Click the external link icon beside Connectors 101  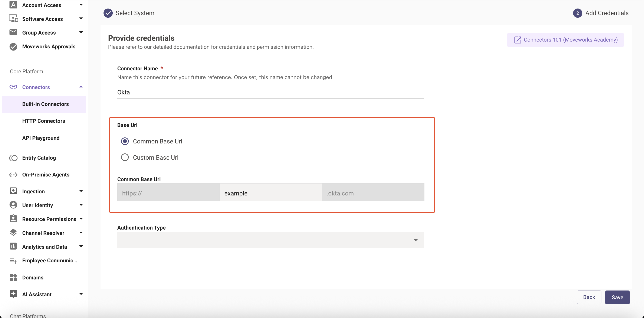coord(518,40)
